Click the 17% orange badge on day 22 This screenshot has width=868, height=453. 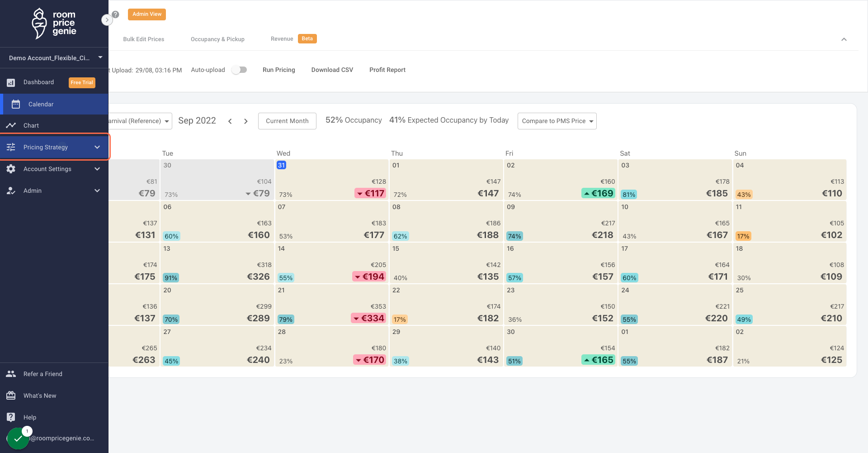(x=400, y=319)
